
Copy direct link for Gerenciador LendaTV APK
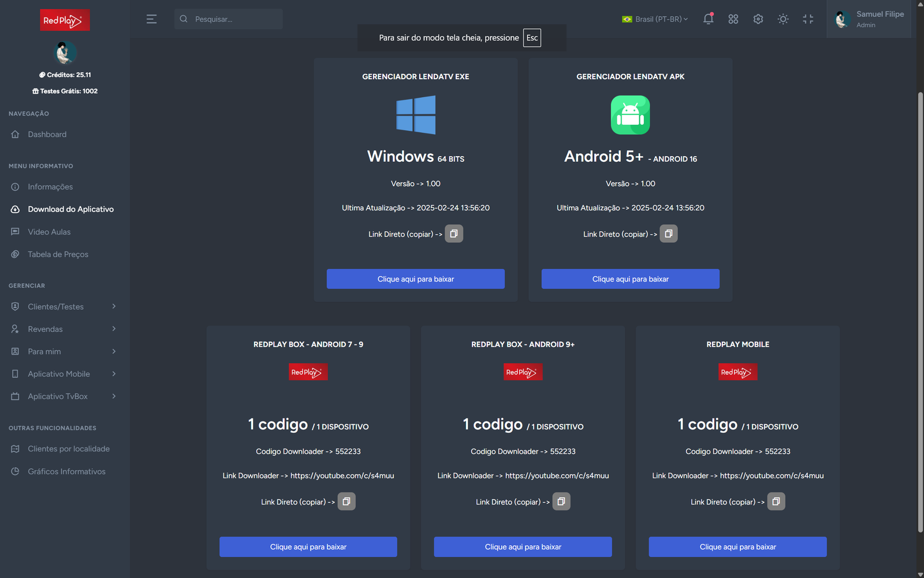pyautogui.click(x=669, y=234)
